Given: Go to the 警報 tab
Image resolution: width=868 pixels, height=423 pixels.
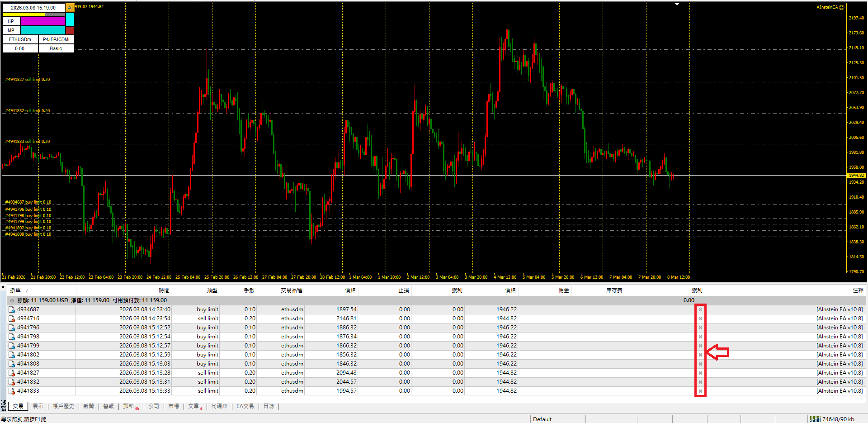Looking at the screenshot, I should (108, 406).
